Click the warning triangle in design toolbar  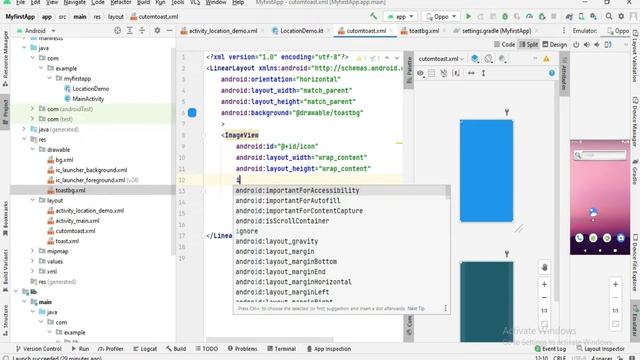[x=546, y=59]
